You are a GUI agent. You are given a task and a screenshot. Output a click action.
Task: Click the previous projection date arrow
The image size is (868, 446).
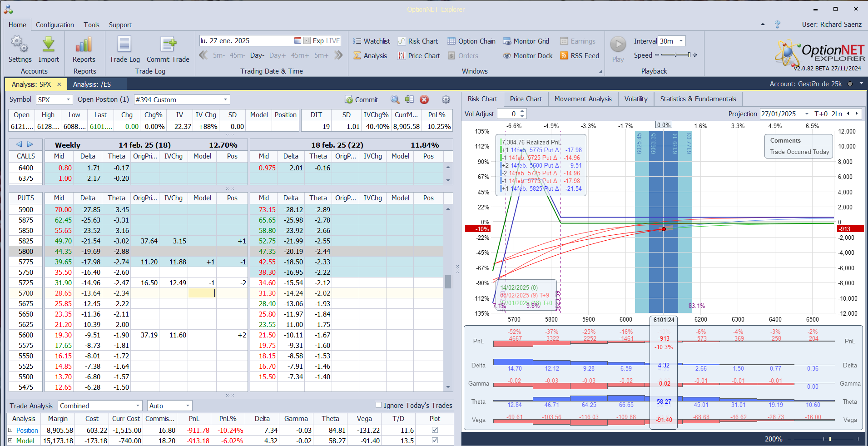[848, 114]
